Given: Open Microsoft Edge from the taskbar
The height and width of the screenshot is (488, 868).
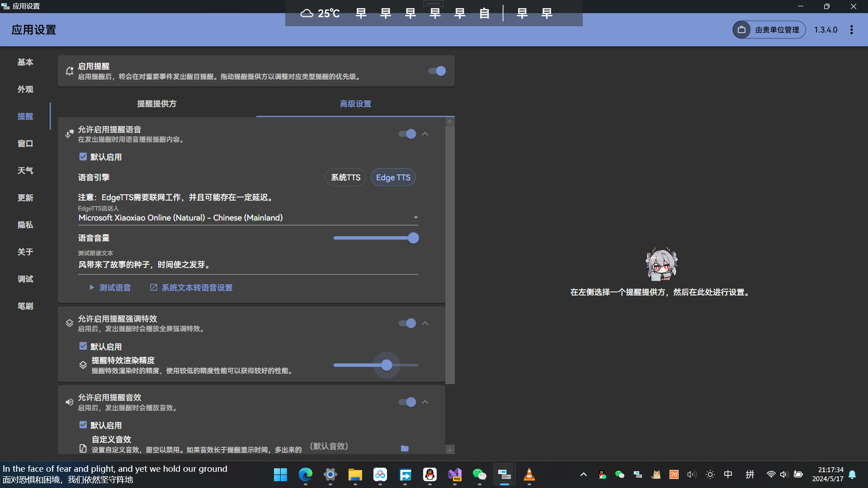Looking at the screenshot, I should (x=306, y=474).
